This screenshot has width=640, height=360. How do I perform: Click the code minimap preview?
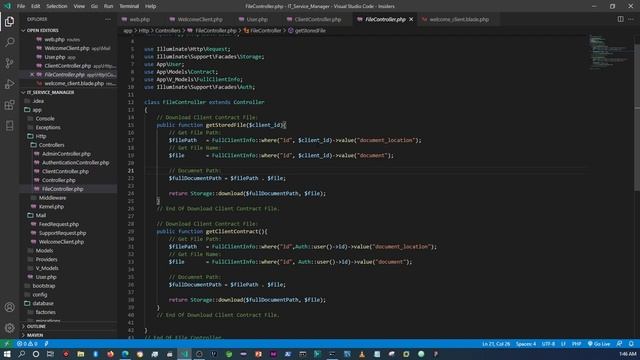click(x=610, y=51)
